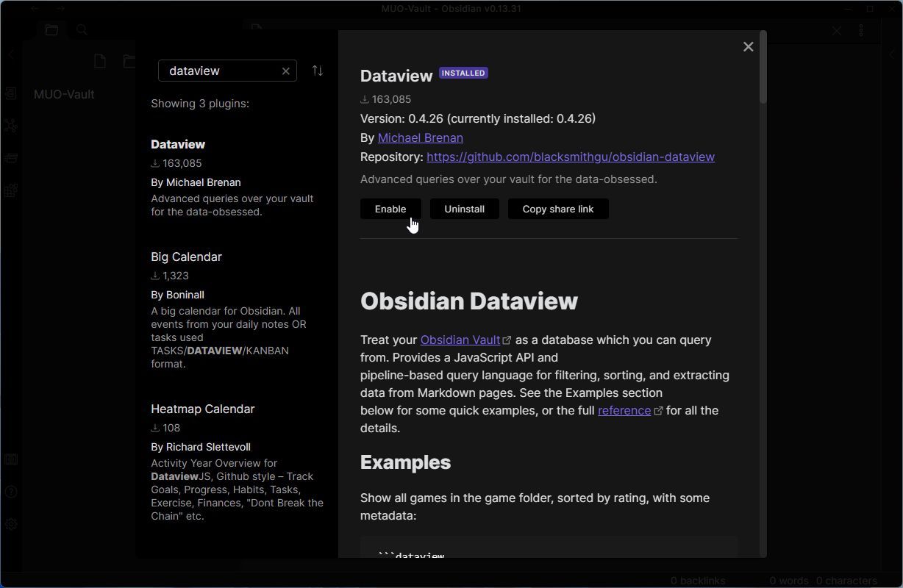Image resolution: width=903 pixels, height=588 pixels.
Task: Close the plugin browser dialog
Action: tap(748, 47)
